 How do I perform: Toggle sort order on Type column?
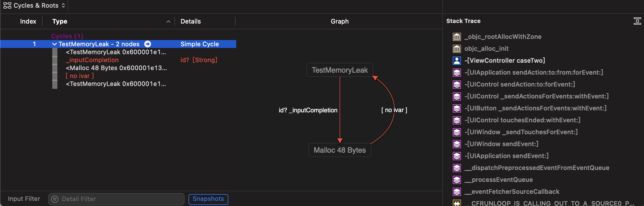[x=168, y=22]
